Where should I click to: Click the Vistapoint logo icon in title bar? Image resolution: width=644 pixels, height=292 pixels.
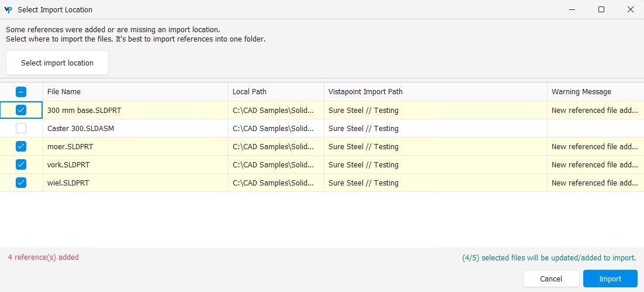pos(8,9)
